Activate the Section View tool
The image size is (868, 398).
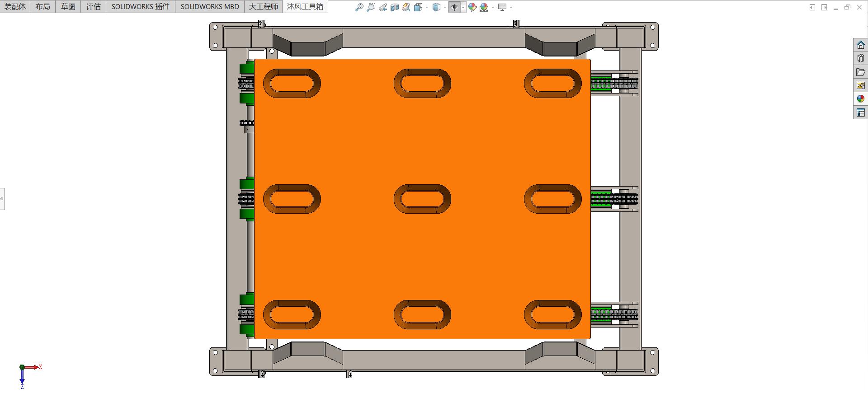coord(395,7)
